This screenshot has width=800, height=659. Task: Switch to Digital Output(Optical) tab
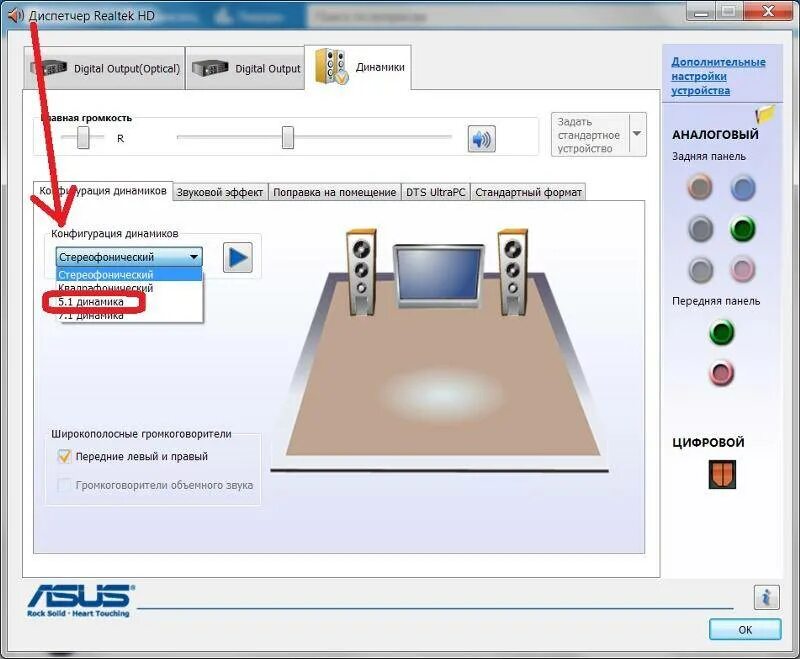pos(104,68)
